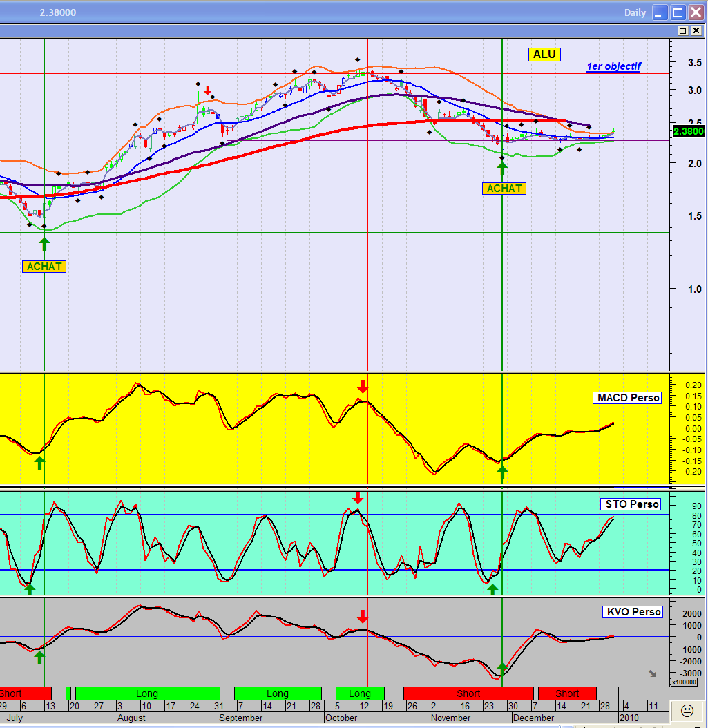Click the November month label on the time axis

pos(451,718)
